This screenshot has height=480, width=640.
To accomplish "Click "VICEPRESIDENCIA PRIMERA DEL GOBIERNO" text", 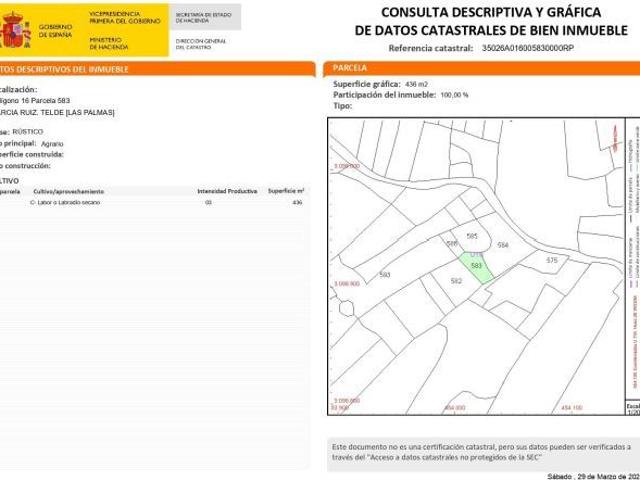I will point(125,18).
